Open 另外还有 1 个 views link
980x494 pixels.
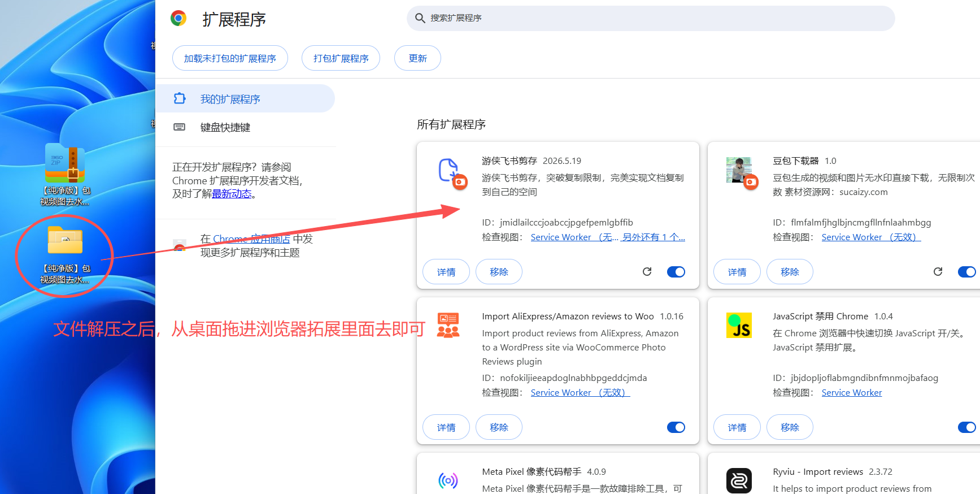[654, 237]
